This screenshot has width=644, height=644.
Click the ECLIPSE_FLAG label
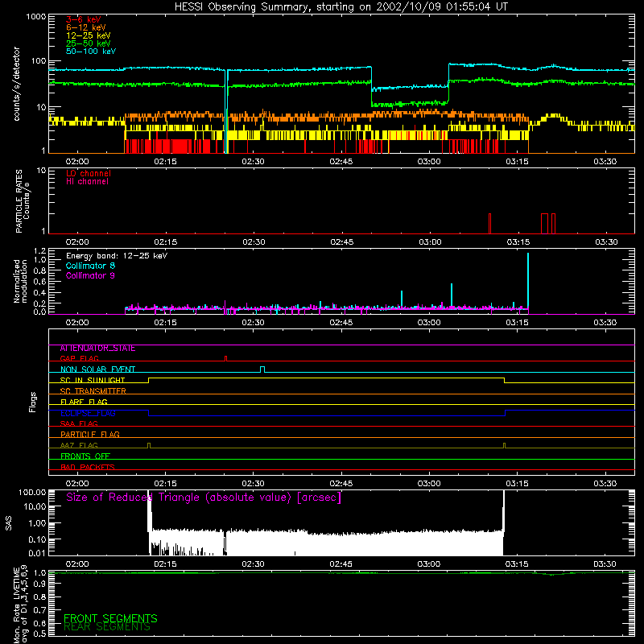click(x=88, y=413)
